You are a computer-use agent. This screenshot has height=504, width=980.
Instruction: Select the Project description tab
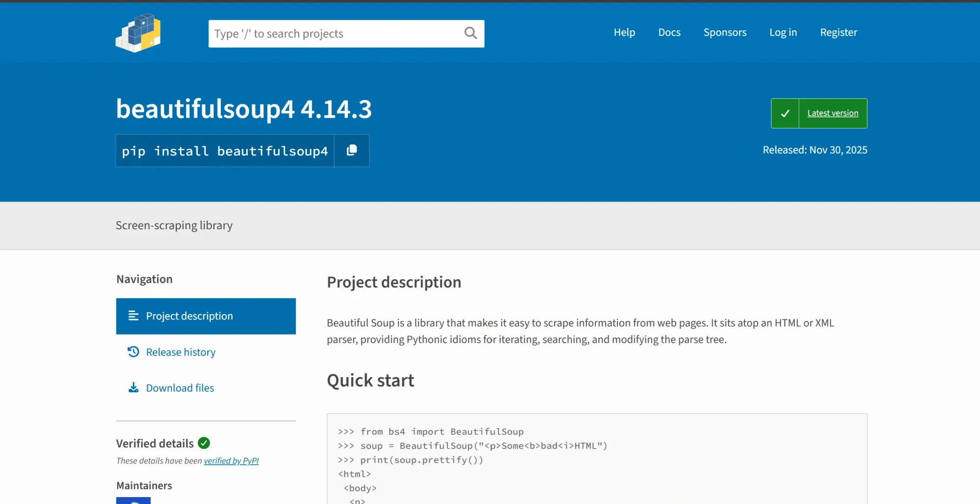click(x=206, y=316)
